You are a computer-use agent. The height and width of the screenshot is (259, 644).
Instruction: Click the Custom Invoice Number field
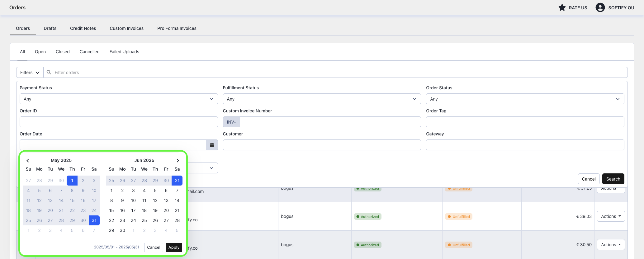[330, 122]
